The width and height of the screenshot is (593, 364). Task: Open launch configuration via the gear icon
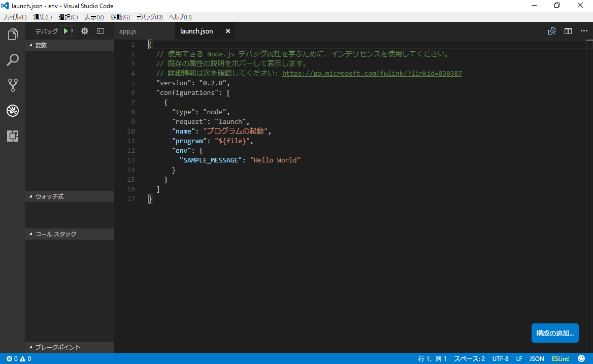[x=84, y=30]
